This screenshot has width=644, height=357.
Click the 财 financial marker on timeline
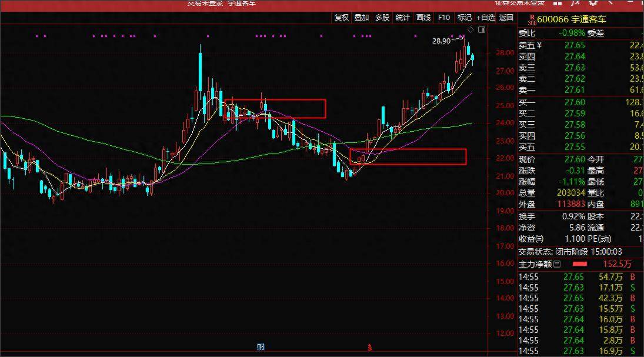pyautogui.click(x=261, y=347)
